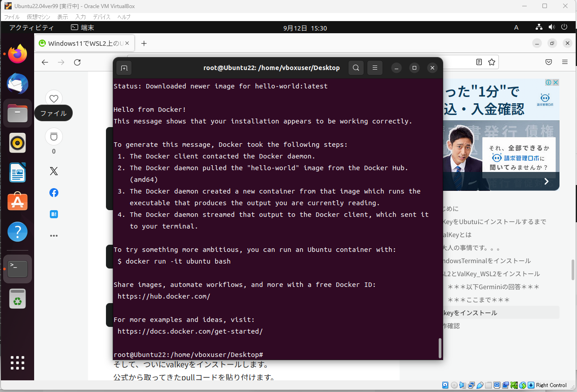
Task: Launch Thunderbird mail from the dock
Action: point(18,84)
